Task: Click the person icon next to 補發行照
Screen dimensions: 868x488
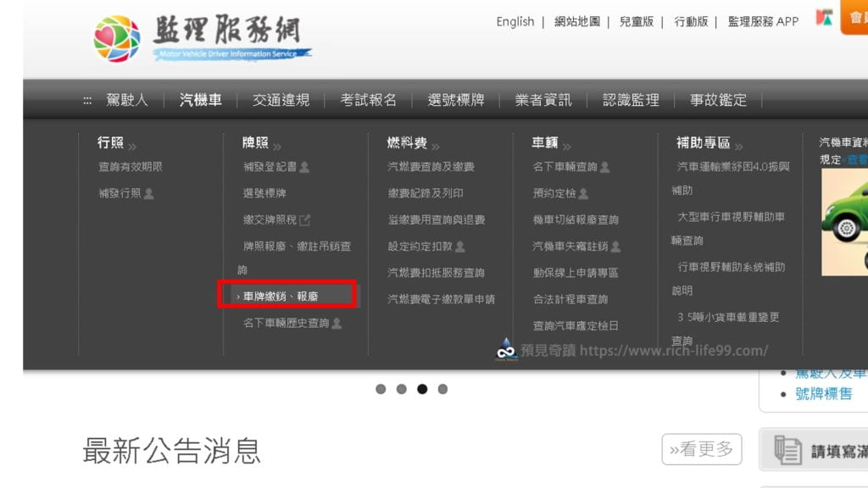Action: [149, 194]
